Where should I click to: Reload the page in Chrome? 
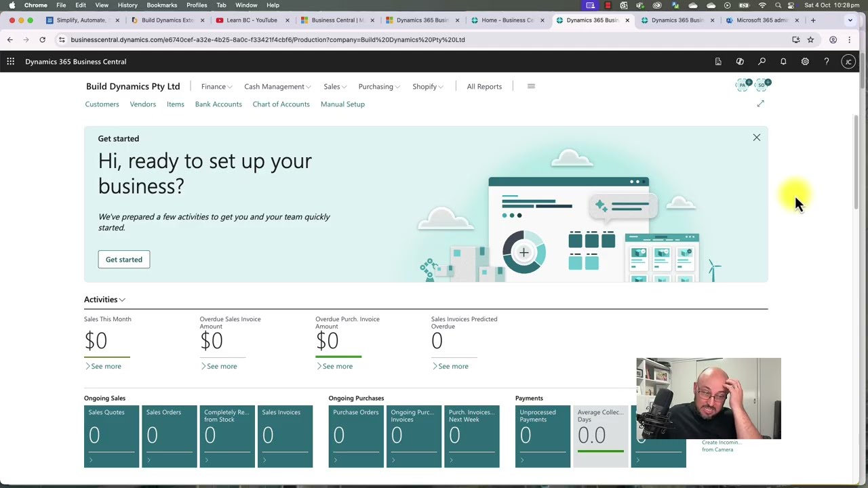[x=42, y=39]
